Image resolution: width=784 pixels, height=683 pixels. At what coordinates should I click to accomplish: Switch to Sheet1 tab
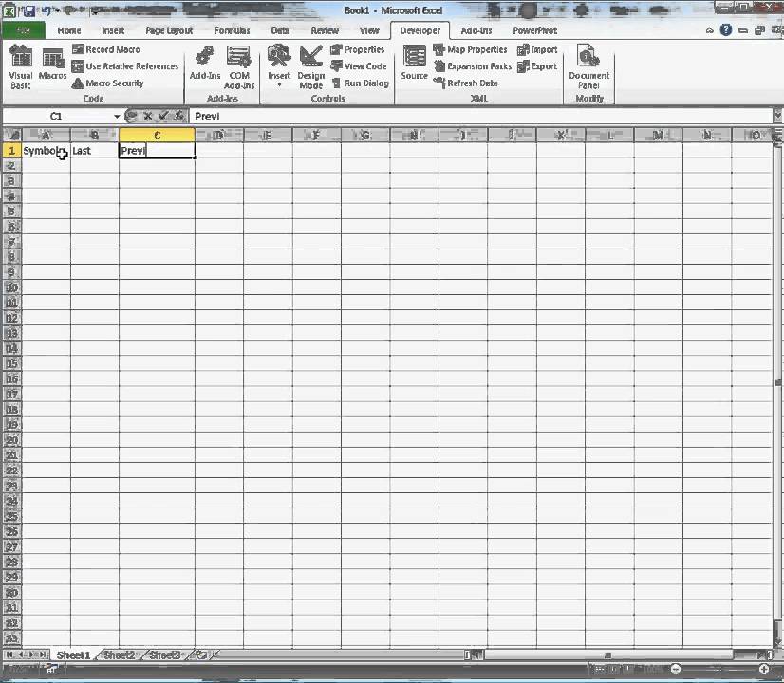(x=73, y=655)
